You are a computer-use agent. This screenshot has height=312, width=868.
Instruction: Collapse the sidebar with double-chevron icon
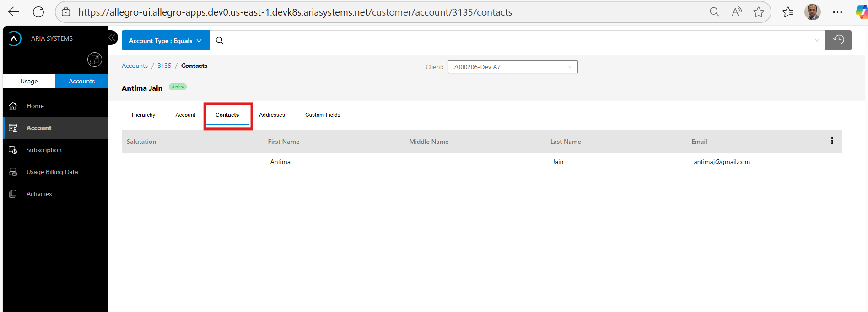112,38
